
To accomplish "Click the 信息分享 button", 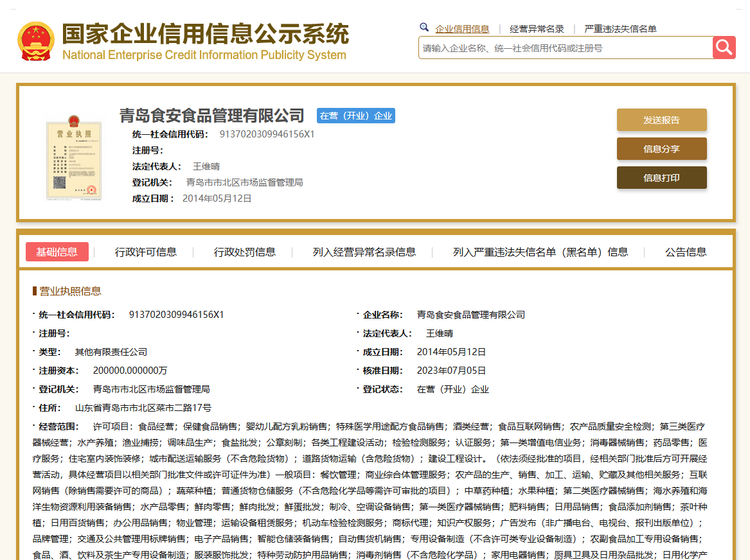I will tap(661, 149).
